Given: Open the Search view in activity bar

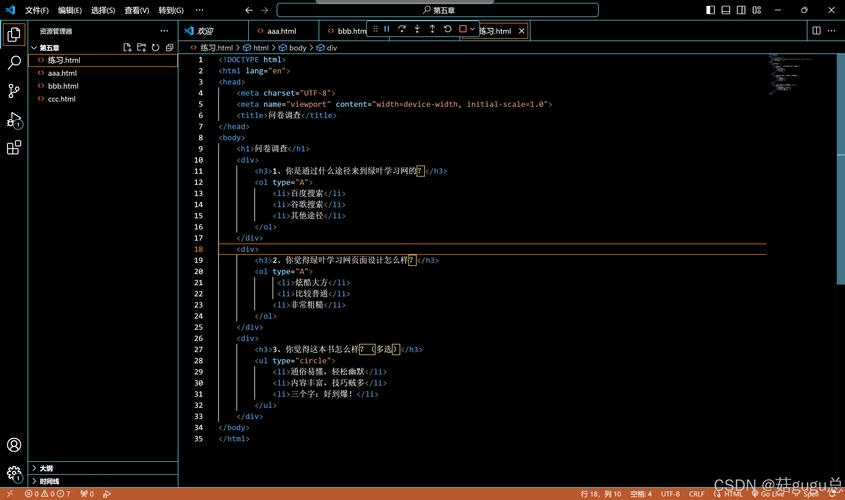Looking at the screenshot, I should click(x=14, y=62).
